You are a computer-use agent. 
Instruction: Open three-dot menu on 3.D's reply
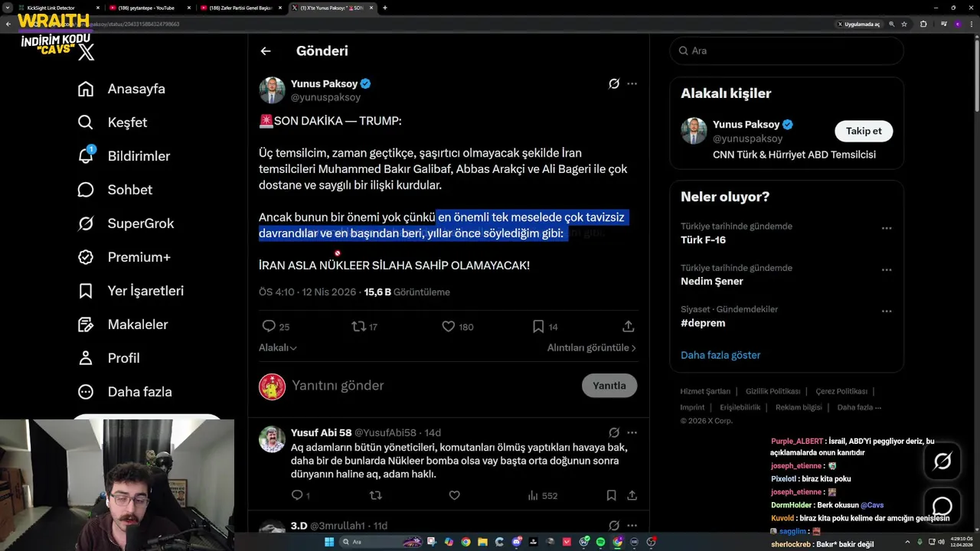pos(632,526)
